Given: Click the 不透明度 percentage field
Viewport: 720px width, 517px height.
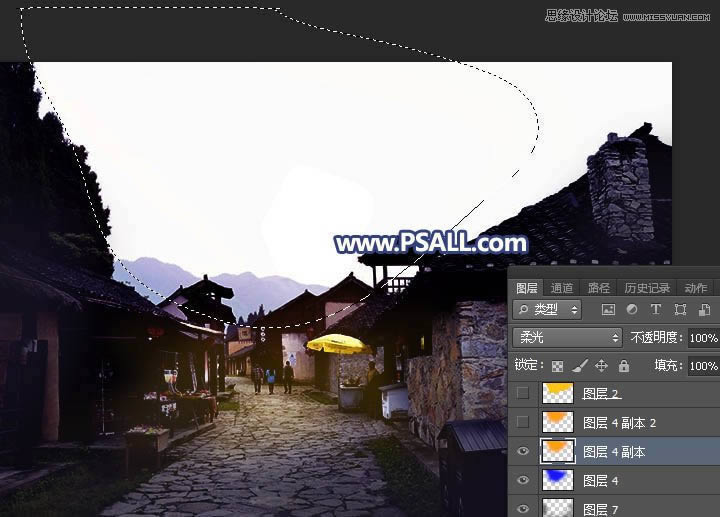Looking at the screenshot, I should coord(703,338).
